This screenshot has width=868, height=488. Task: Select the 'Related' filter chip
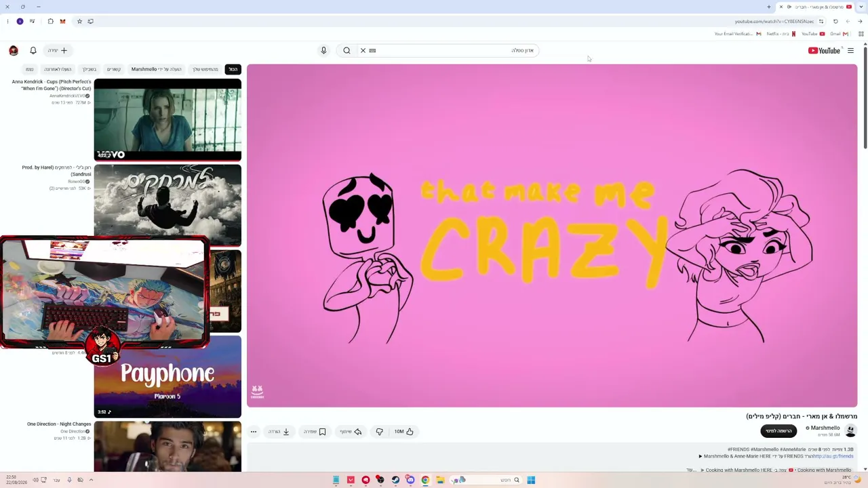click(x=114, y=69)
